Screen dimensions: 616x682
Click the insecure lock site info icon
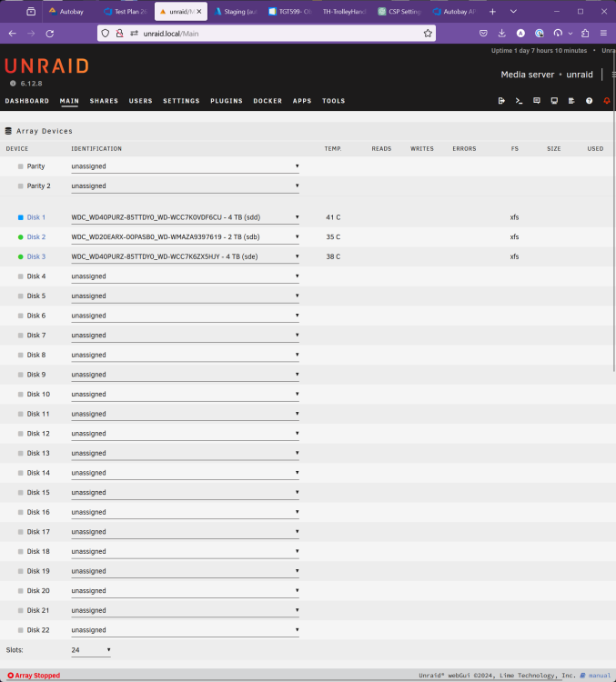119,34
